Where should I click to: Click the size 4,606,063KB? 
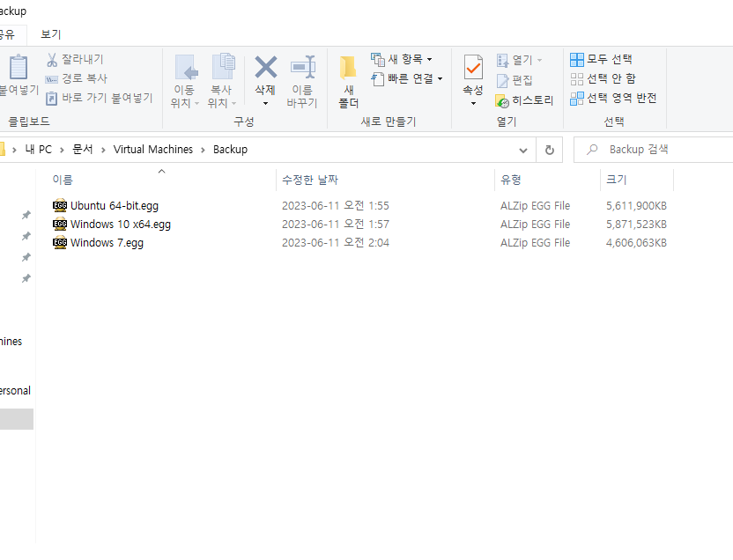636,243
